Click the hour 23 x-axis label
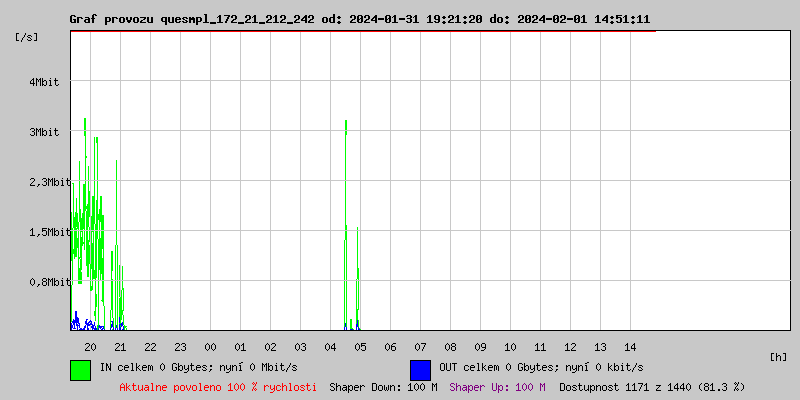Viewport: 800px width, 400px height. click(x=180, y=347)
